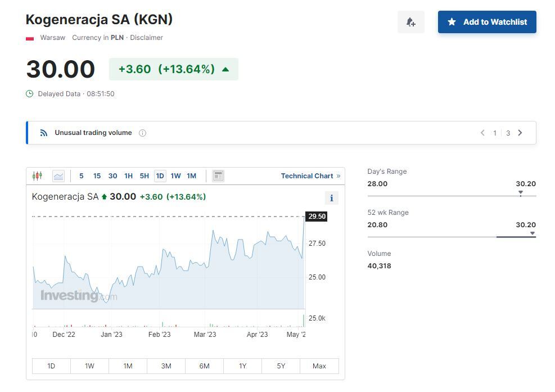
Task: Click the 29.50 price label on chart
Action: coord(317,217)
